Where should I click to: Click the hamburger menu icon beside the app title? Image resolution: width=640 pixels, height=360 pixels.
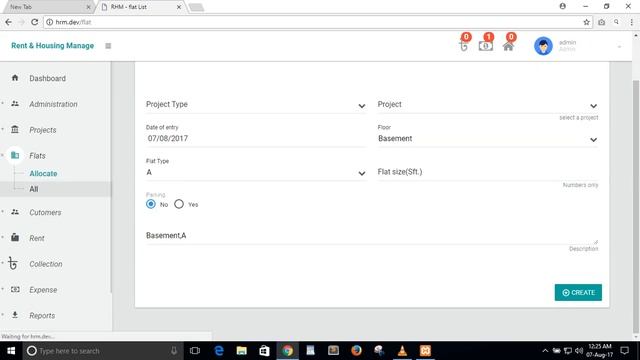pos(108,46)
